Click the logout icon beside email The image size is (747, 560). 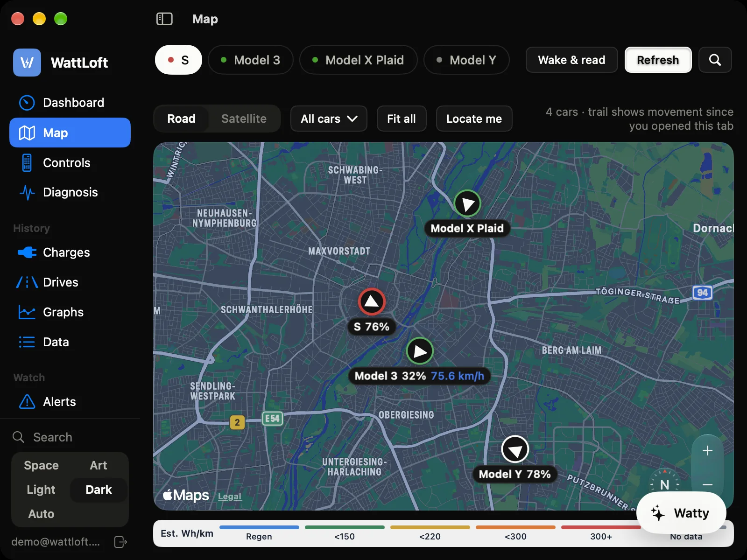point(120,542)
